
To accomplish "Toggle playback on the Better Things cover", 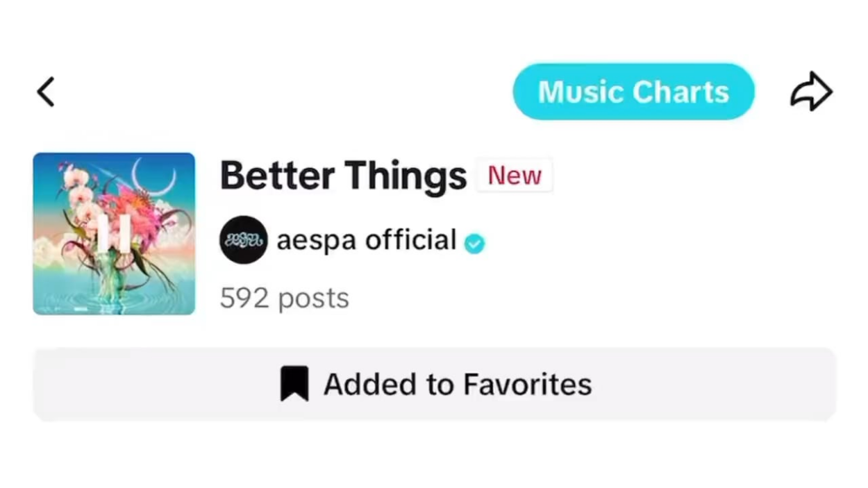I will (x=113, y=234).
